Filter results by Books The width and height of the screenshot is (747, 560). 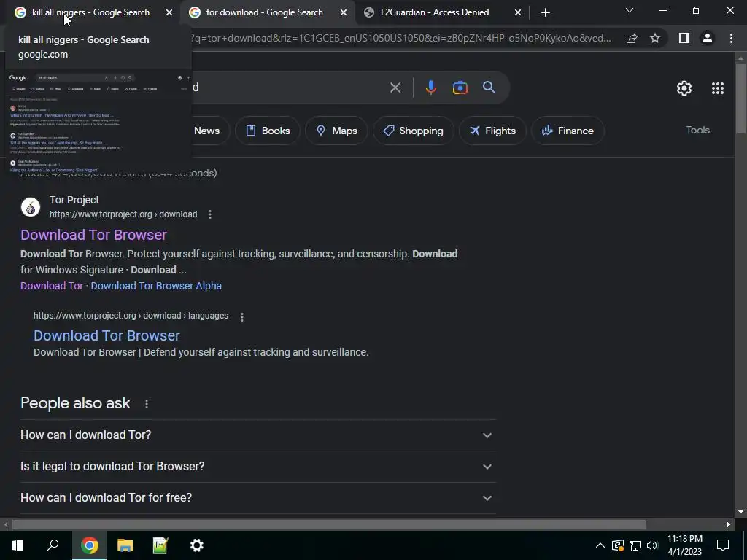[x=267, y=131]
